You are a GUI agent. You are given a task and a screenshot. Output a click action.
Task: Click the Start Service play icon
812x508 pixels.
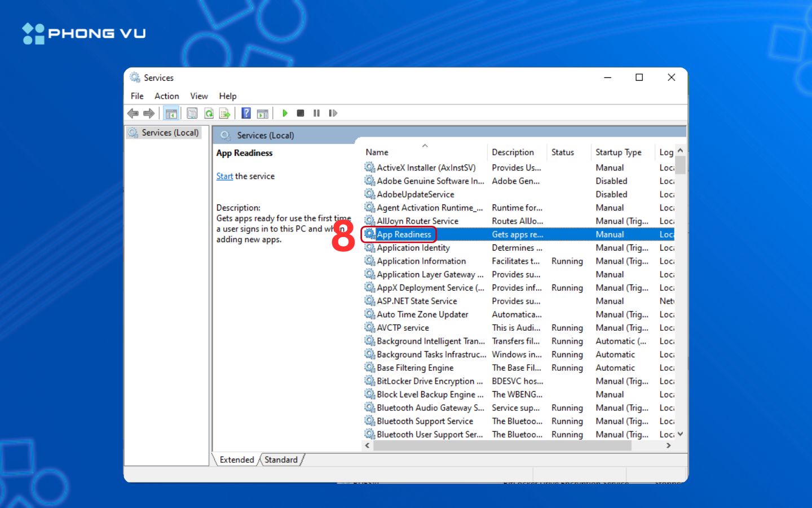point(285,113)
